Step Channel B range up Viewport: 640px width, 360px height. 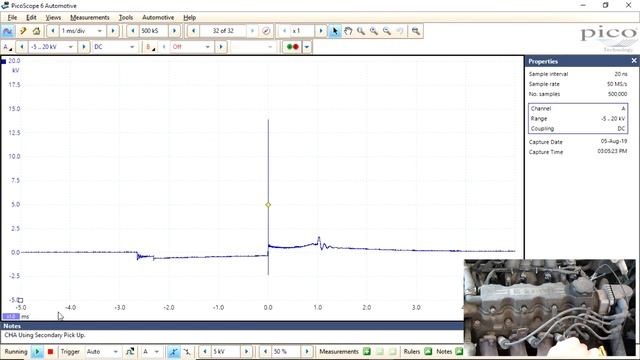click(221, 47)
